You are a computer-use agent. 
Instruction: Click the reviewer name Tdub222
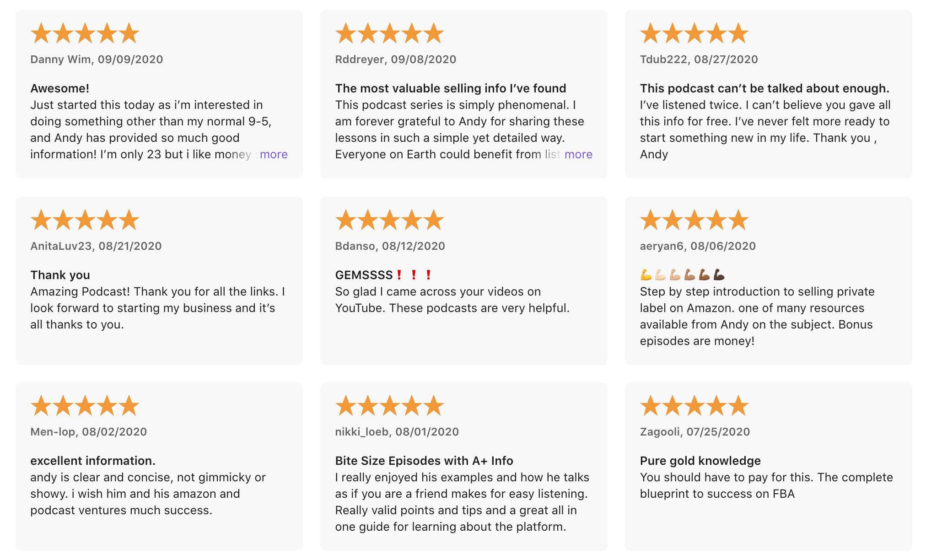(663, 59)
